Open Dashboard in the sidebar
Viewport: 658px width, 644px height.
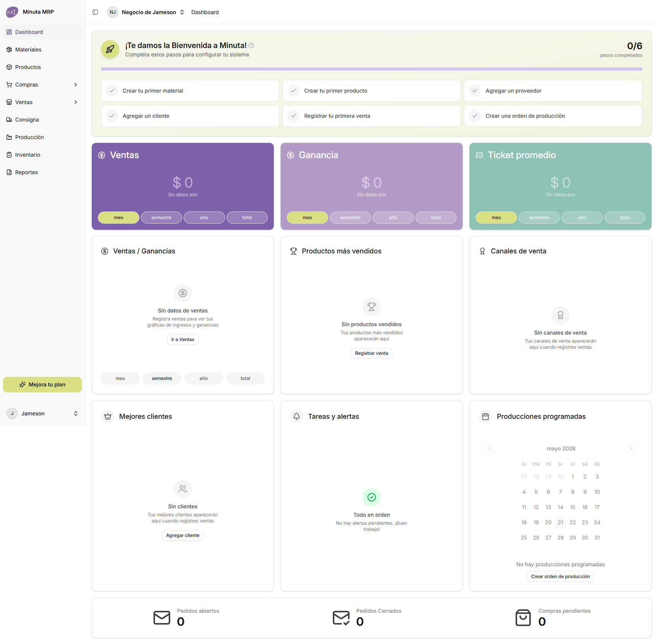(x=43, y=32)
